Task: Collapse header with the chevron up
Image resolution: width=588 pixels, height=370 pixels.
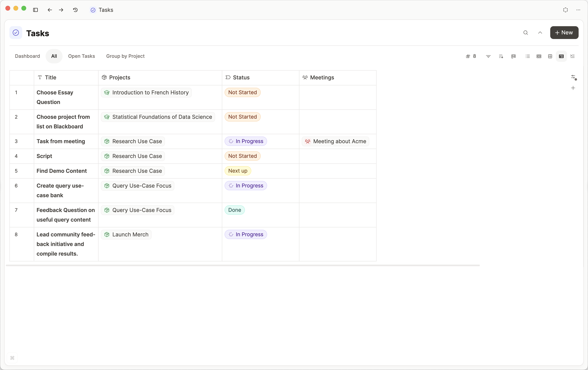Action: point(540,33)
